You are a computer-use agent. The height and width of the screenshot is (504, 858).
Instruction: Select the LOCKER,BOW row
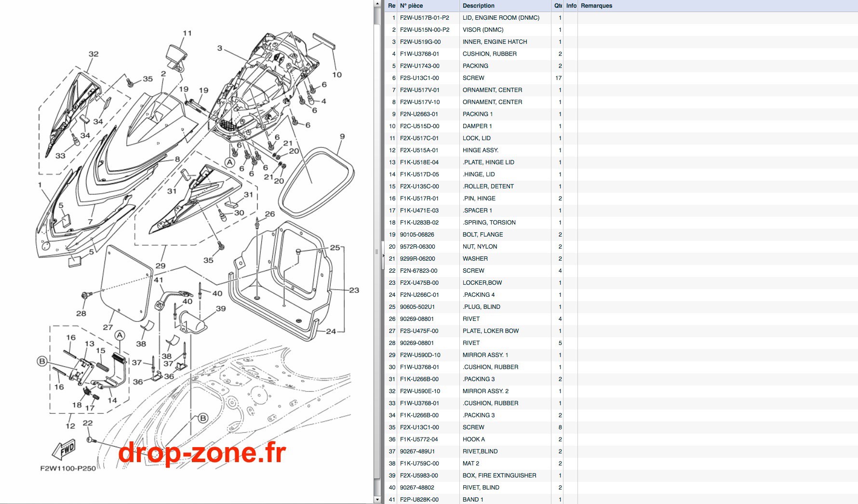pos(621,283)
